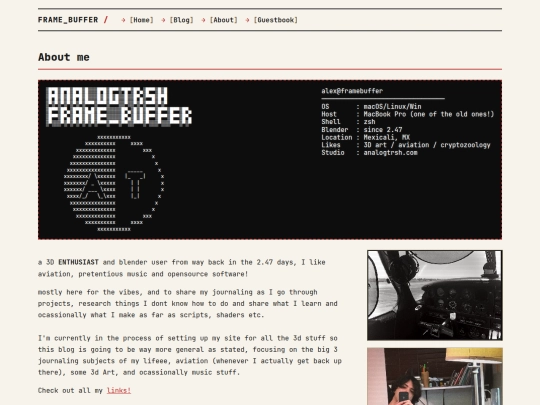
Task: Open the FRAME_BUFFER site title link
Action: (68, 20)
